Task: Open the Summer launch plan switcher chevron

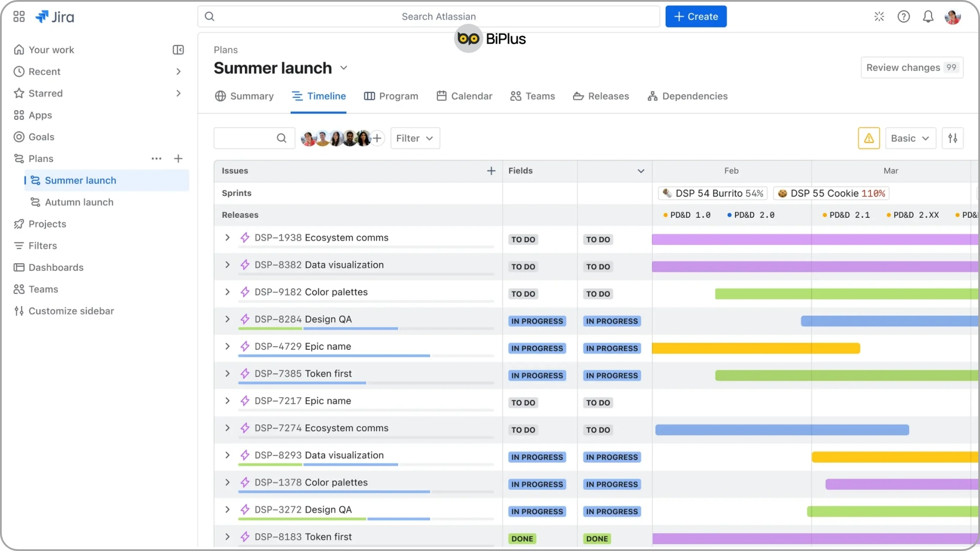Action: [x=344, y=68]
